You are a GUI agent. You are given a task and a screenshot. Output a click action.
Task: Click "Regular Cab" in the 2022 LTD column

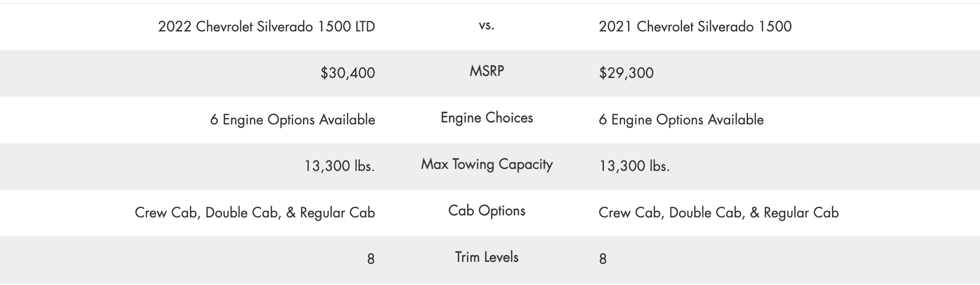[337, 213]
